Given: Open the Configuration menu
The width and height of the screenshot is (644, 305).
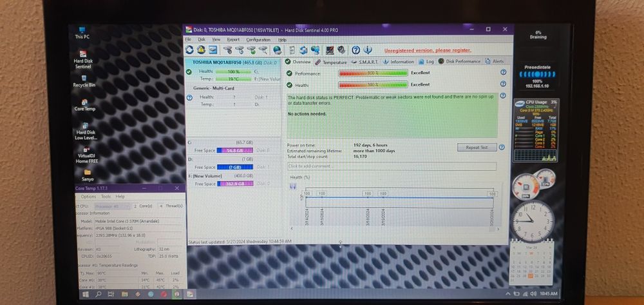Looking at the screenshot, I should coord(258,39).
